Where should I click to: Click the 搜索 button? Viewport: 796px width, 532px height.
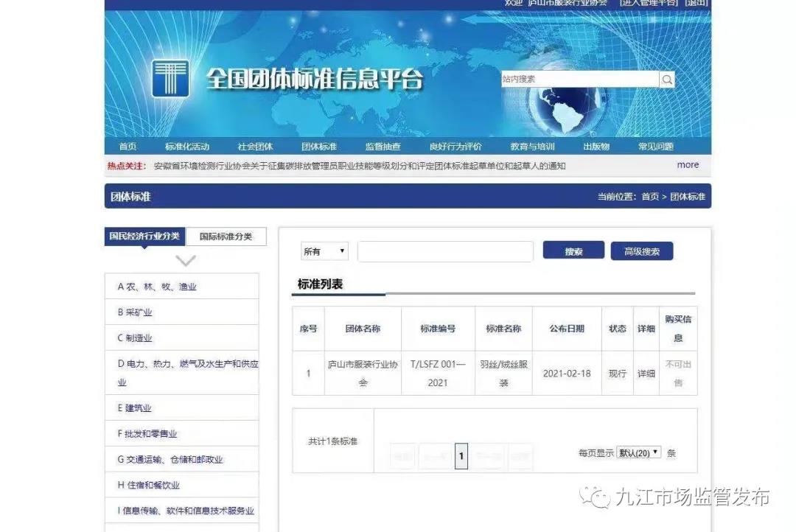tap(573, 251)
